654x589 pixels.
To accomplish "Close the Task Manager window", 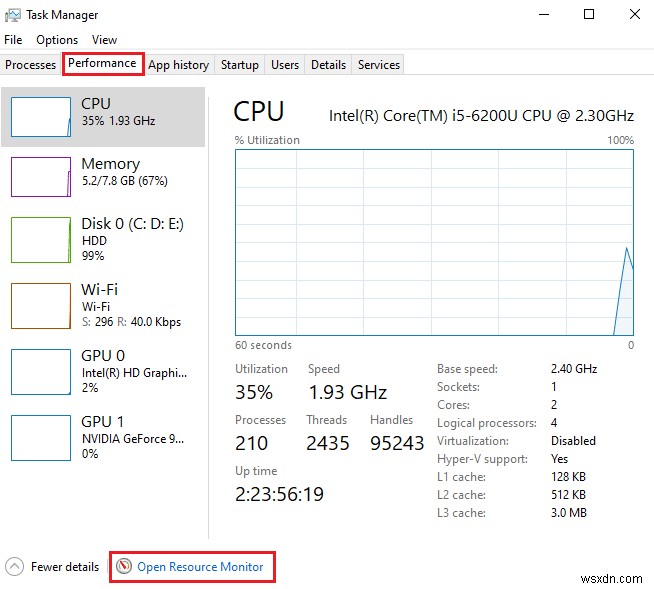I will point(635,15).
